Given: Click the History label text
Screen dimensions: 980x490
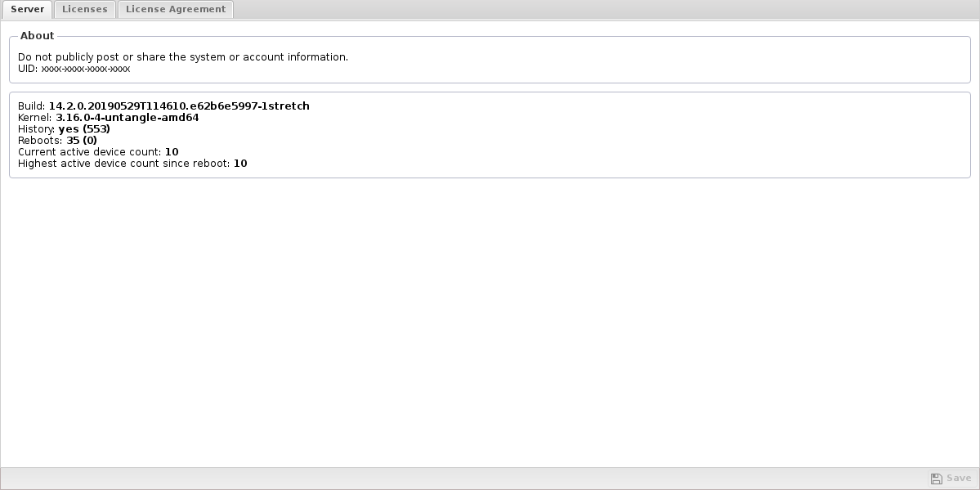Looking at the screenshot, I should tap(36, 129).
